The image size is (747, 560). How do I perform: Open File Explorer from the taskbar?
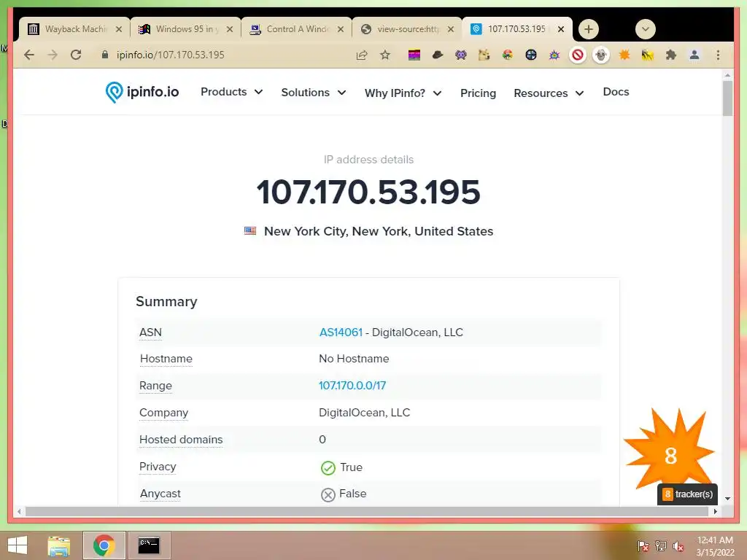point(58,545)
